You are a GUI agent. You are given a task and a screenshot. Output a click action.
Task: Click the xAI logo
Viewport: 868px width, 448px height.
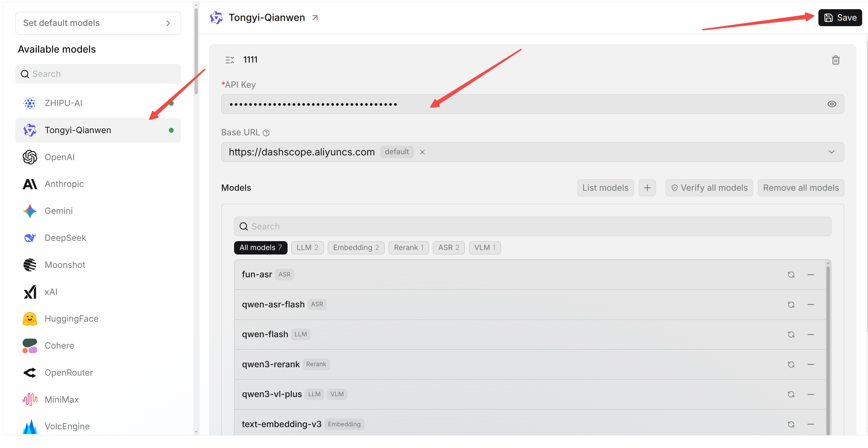(30, 292)
